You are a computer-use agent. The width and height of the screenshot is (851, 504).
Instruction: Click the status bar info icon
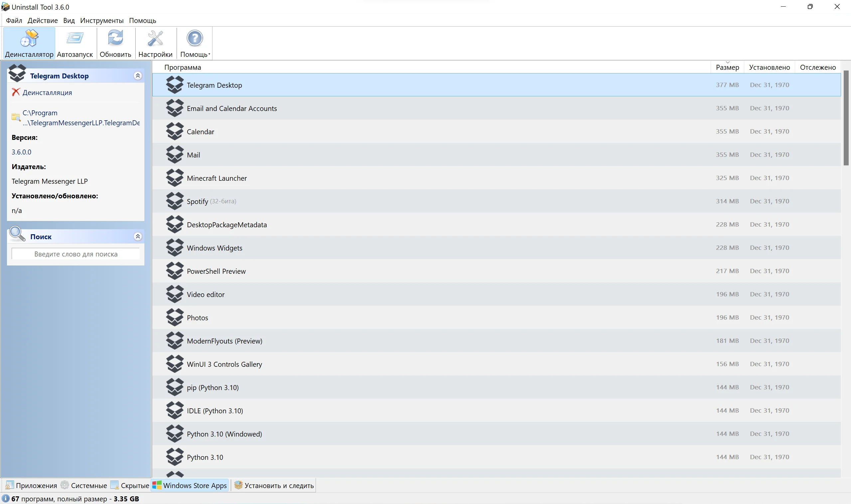tap(6, 498)
